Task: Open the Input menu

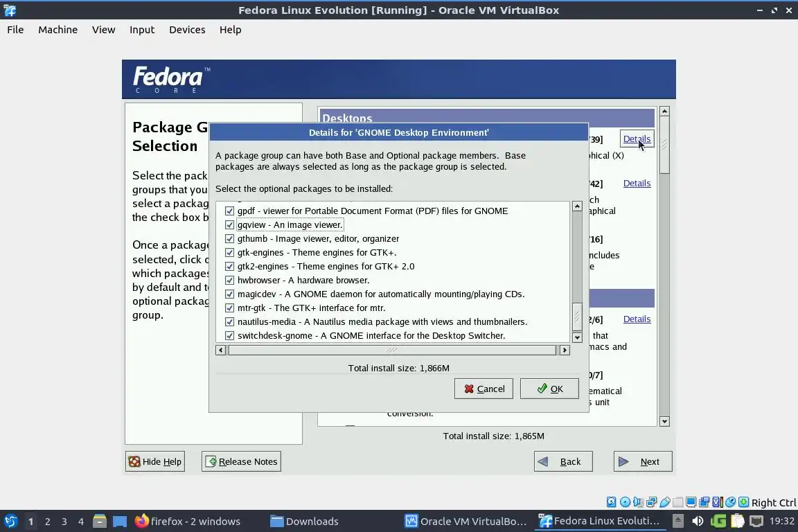Action: pyautogui.click(x=142, y=30)
